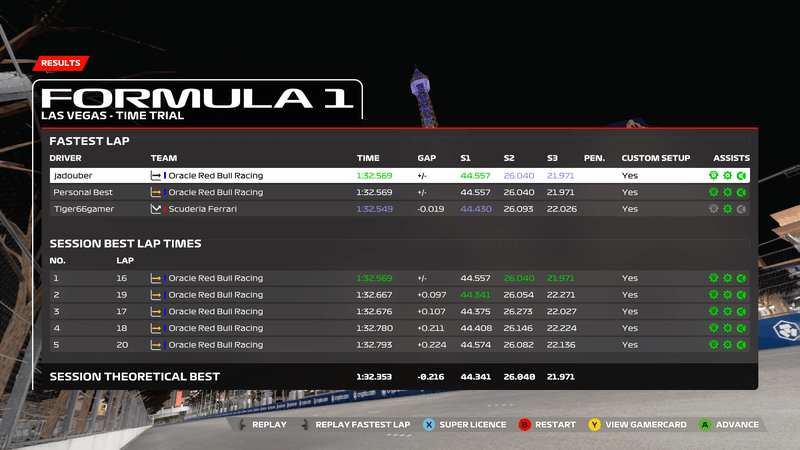The height and width of the screenshot is (450, 800).
Task: Click first assist icon in lap 18 row
Action: pos(714,328)
